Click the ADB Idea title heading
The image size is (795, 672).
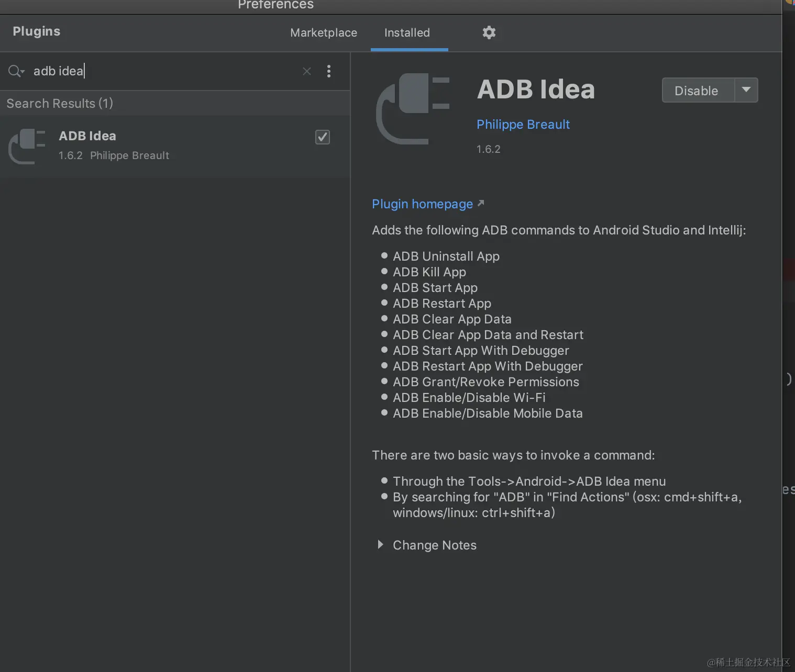pos(536,89)
